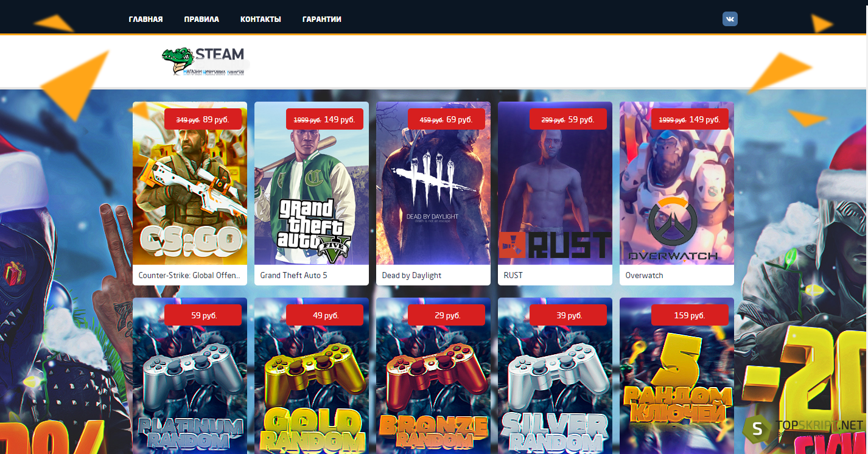Open the CS:GO product cover image
This screenshot has width=868, height=454.
[x=190, y=183]
